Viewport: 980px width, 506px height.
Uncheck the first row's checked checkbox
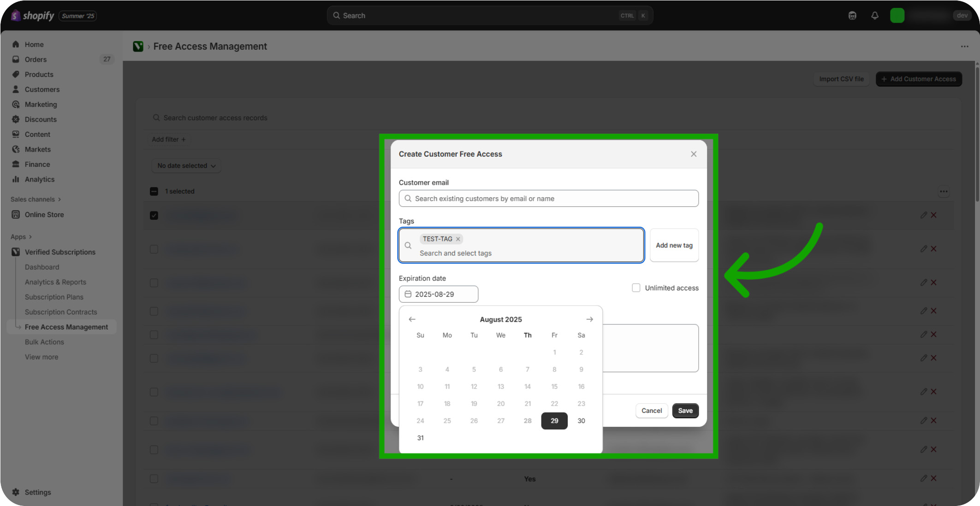[x=154, y=215]
